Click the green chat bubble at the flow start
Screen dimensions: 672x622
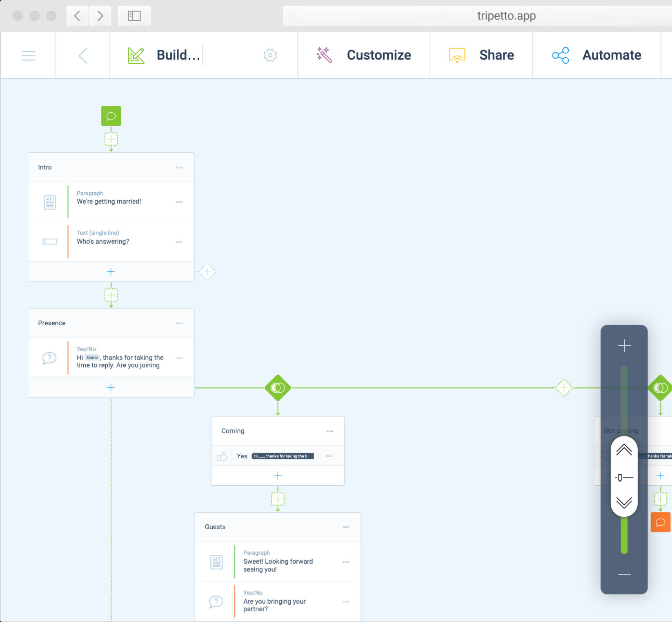click(x=111, y=116)
